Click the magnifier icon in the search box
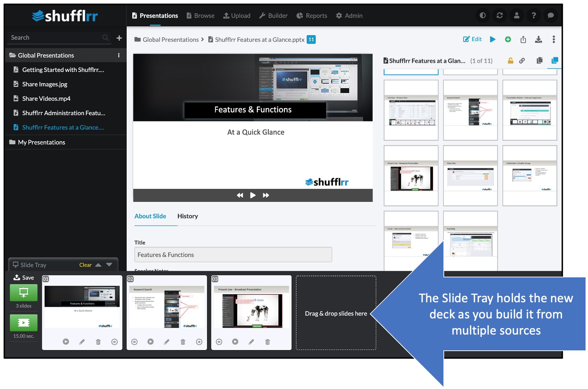The width and height of the screenshot is (588, 389). (x=105, y=38)
